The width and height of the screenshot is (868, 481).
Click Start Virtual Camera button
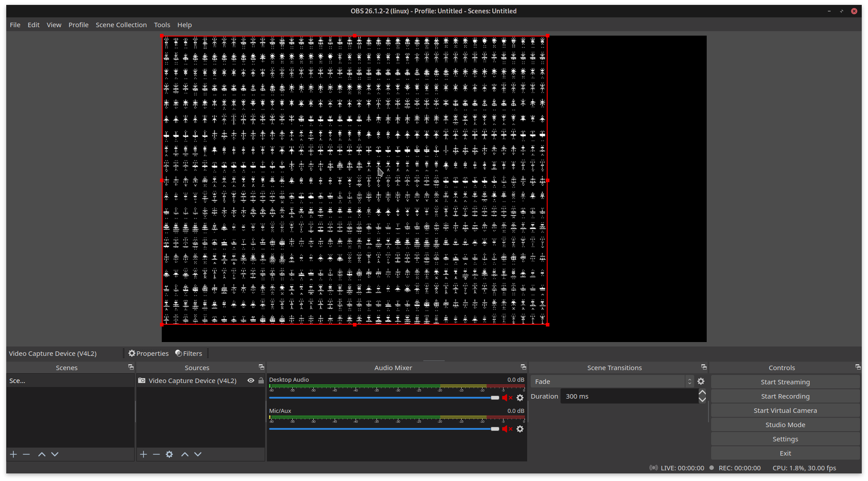coord(785,411)
